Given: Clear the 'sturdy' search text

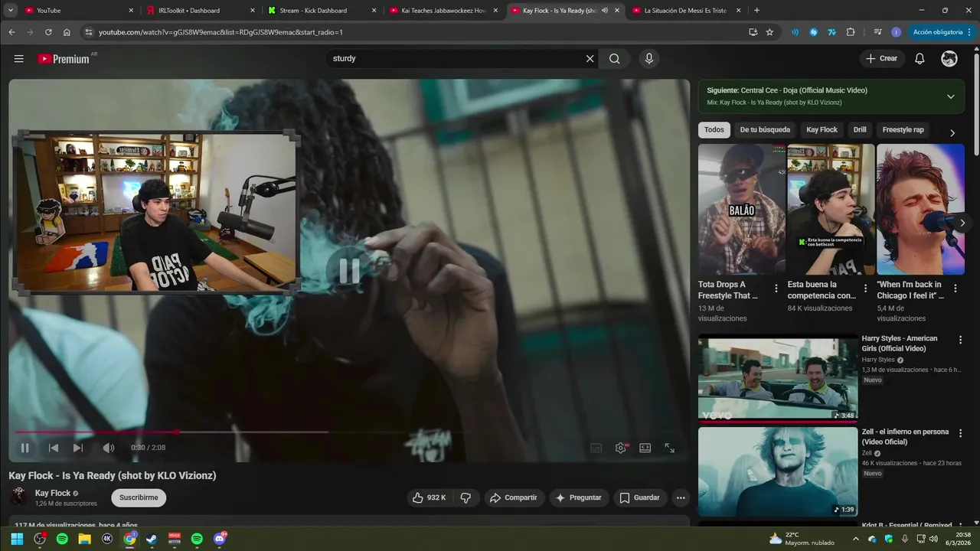Looking at the screenshot, I should coord(590,59).
